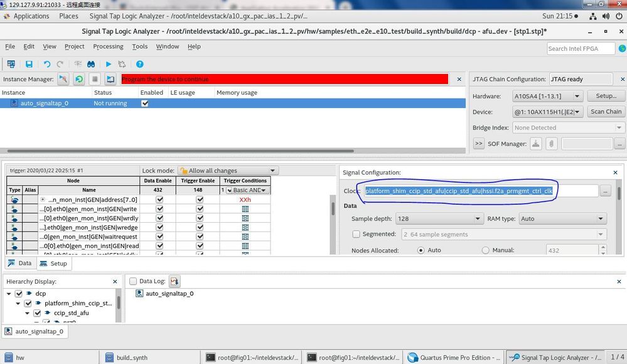The image size is (627, 364).
Task: Open the Processing menu
Action: (x=108, y=46)
